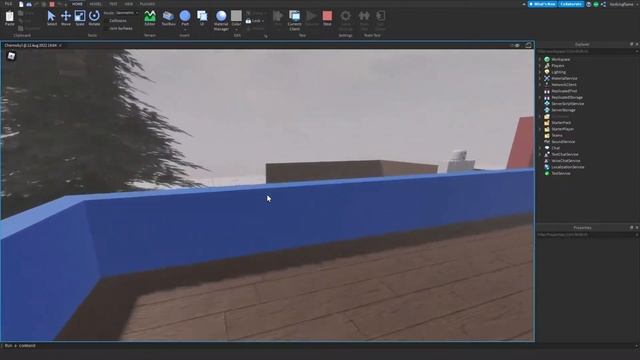Expand the Players node

[x=540, y=66]
